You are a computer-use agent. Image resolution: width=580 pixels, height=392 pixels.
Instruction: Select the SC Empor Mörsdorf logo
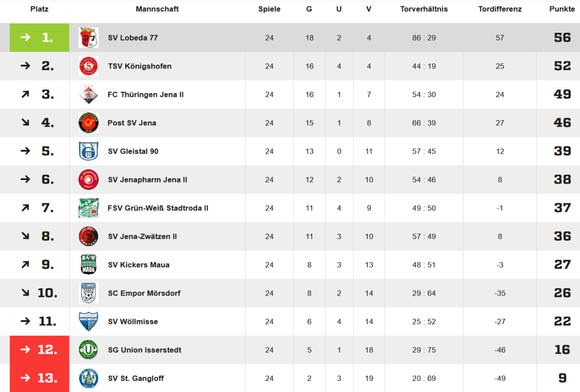(88, 293)
